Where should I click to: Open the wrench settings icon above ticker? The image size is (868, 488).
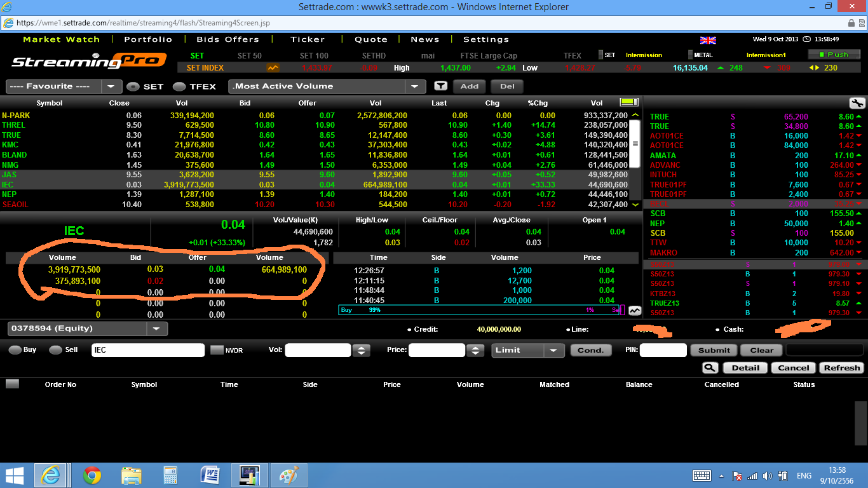(x=857, y=103)
